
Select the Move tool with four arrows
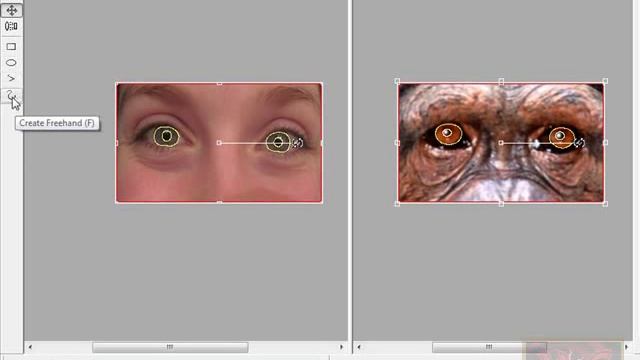pos(11,10)
